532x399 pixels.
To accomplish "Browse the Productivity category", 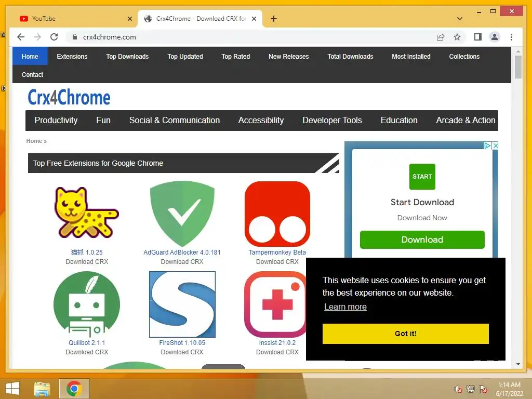I will pos(56,121).
